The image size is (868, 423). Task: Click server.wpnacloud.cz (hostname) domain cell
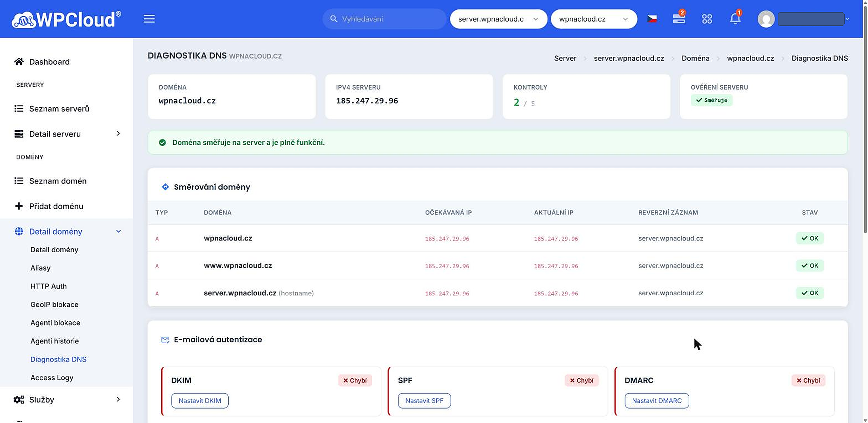259,293
